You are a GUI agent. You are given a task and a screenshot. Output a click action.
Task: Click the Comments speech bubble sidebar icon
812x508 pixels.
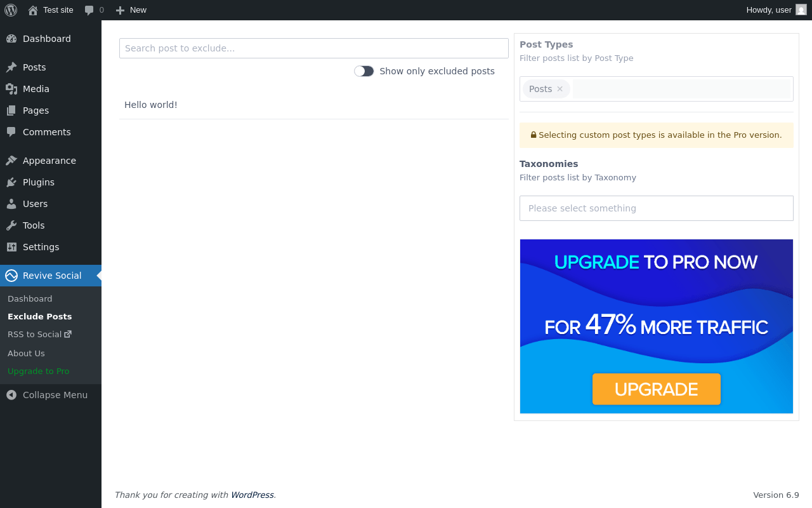point(11,132)
